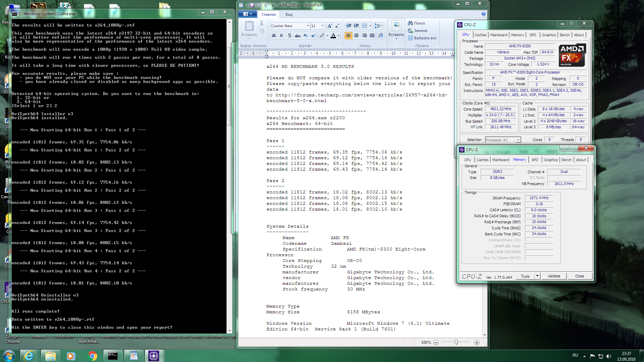
Task: Justify text in WordPad
Action: 372,36
